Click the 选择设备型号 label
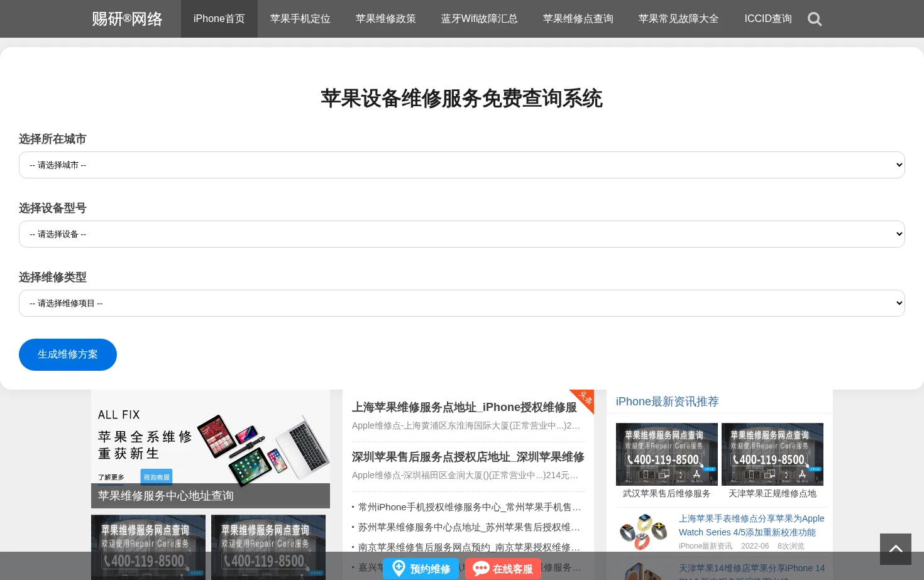This screenshot has width=924, height=580. [53, 208]
